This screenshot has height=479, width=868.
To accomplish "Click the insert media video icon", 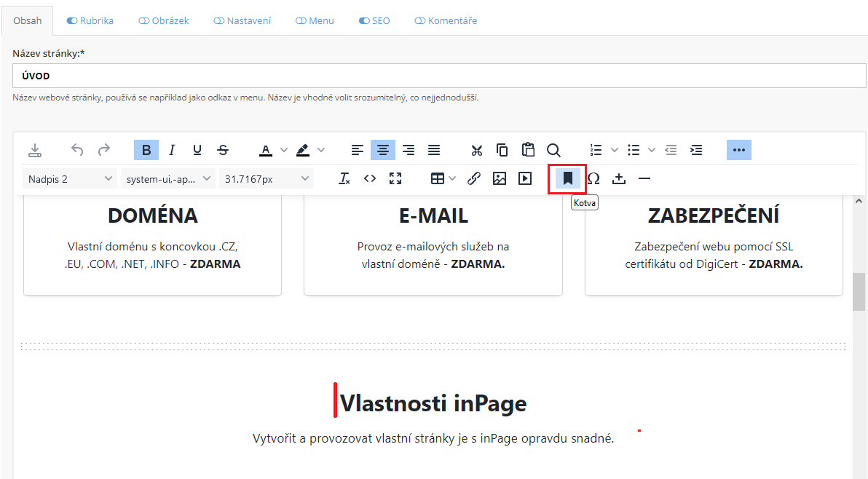I will (524, 178).
